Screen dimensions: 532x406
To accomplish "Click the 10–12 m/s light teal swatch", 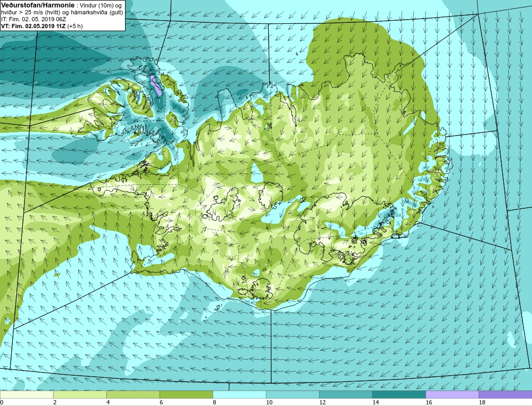I will click(x=293, y=395).
